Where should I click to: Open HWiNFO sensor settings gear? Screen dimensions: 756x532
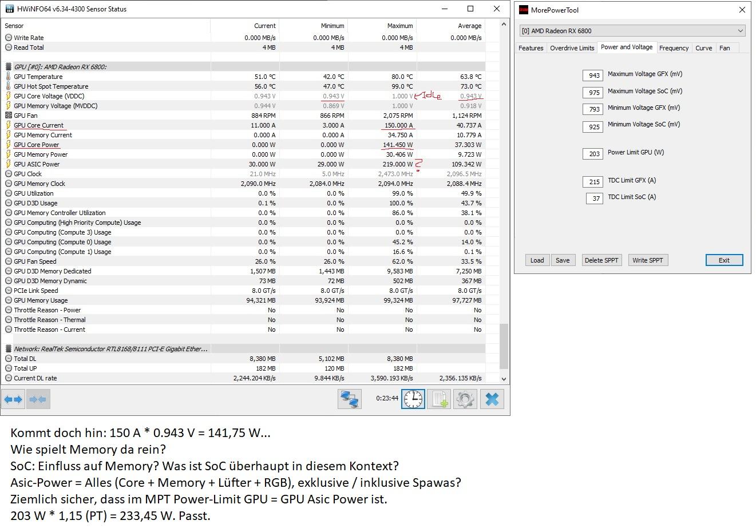point(465,399)
